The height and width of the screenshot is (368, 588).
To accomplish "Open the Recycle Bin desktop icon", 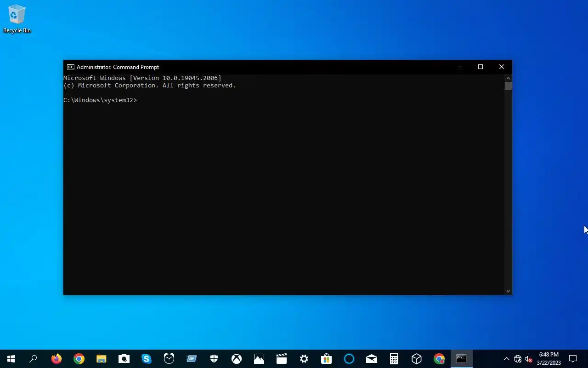I will (x=17, y=19).
